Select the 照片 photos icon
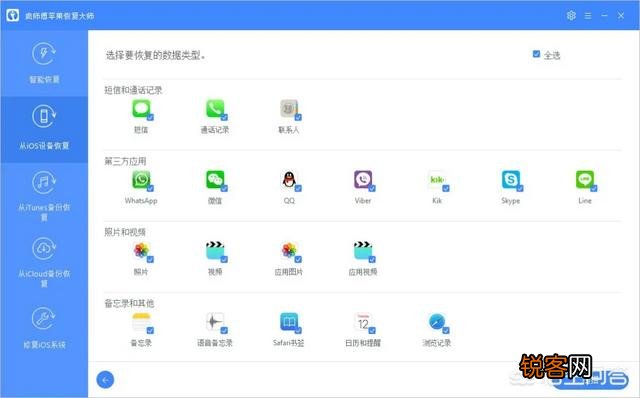This screenshot has width=640, height=398. [x=141, y=251]
